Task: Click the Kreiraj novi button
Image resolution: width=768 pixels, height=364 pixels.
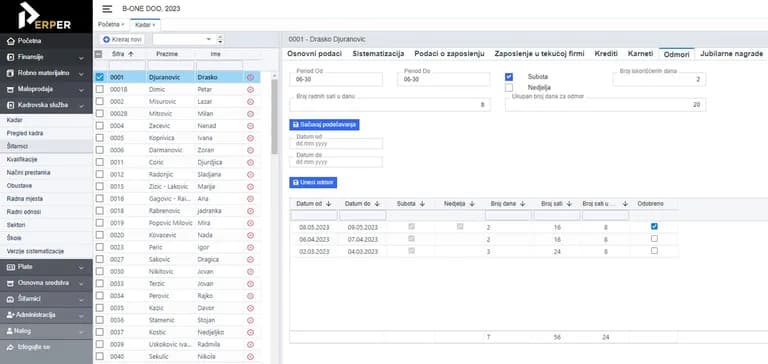Action: pyautogui.click(x=122, y=39)
